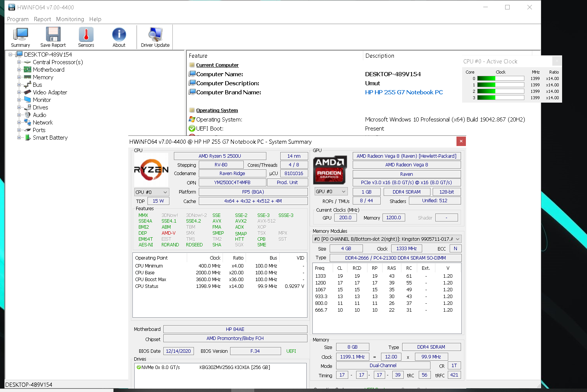Screen dimensions: 587x392
Task: Click the AMD Ryzen 5 2500U name button
Action: point(220,156)
